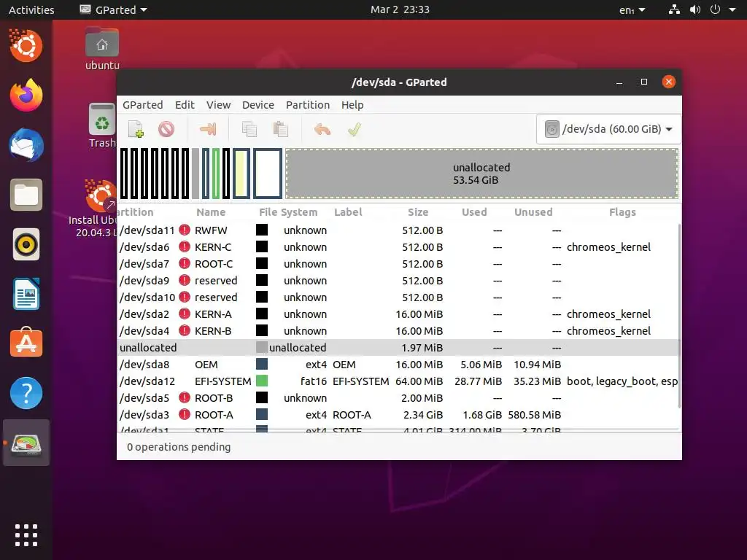
Task: Click the GParted icon in the dock
Action: (x=26, y=443)
